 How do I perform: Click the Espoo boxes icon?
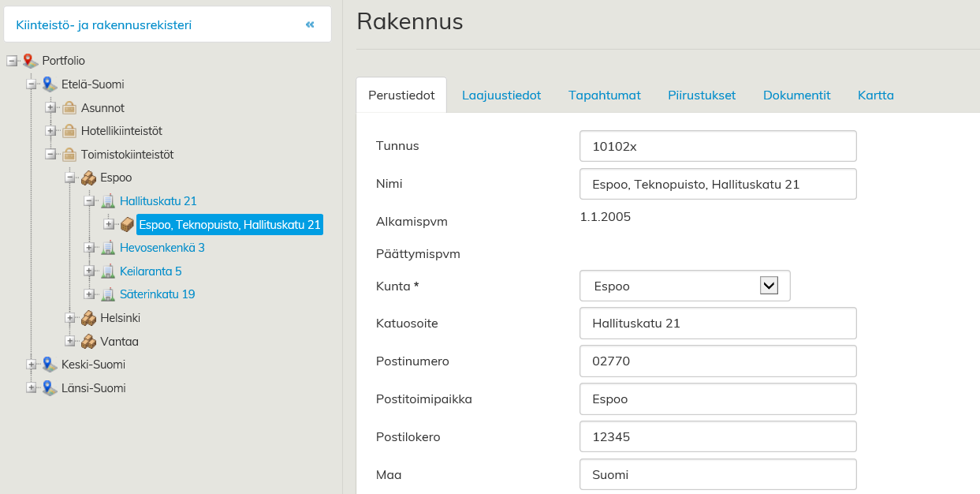click(88, 178)
